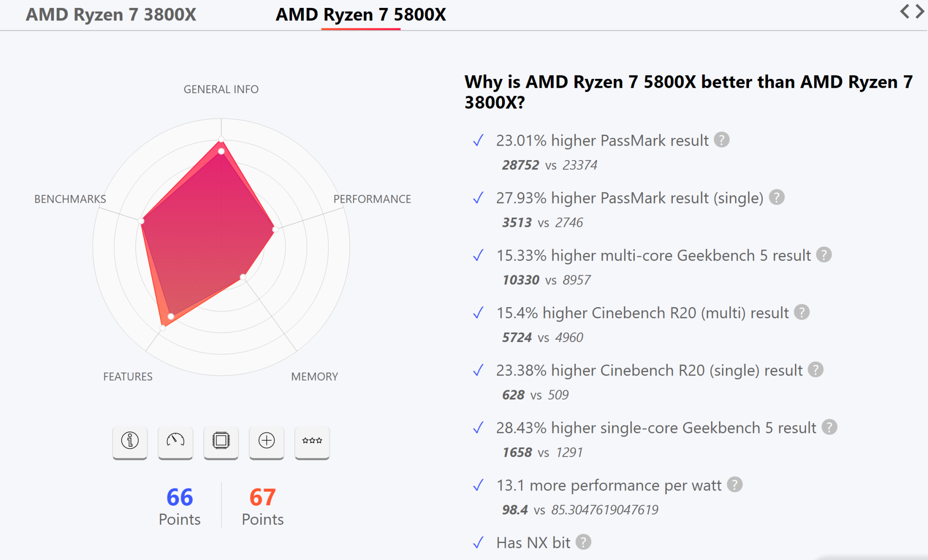Click help icon beside PassMark result (single)
The width and height of the screenshot is (928, 560).
tap(777, 197)
